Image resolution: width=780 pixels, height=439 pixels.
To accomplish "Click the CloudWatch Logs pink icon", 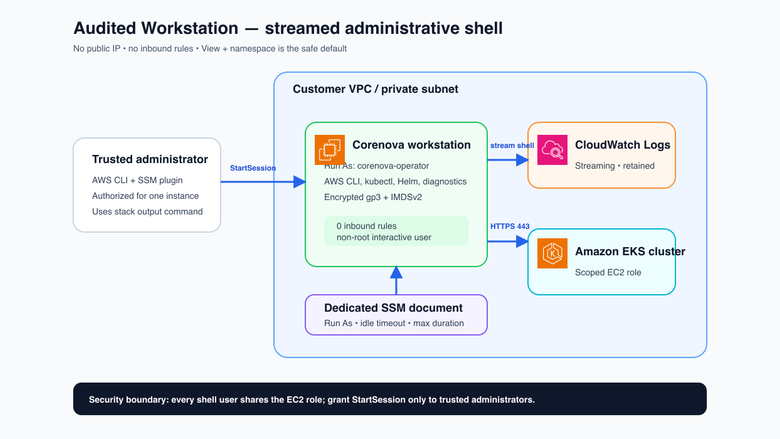I will (x=552, y=150).
